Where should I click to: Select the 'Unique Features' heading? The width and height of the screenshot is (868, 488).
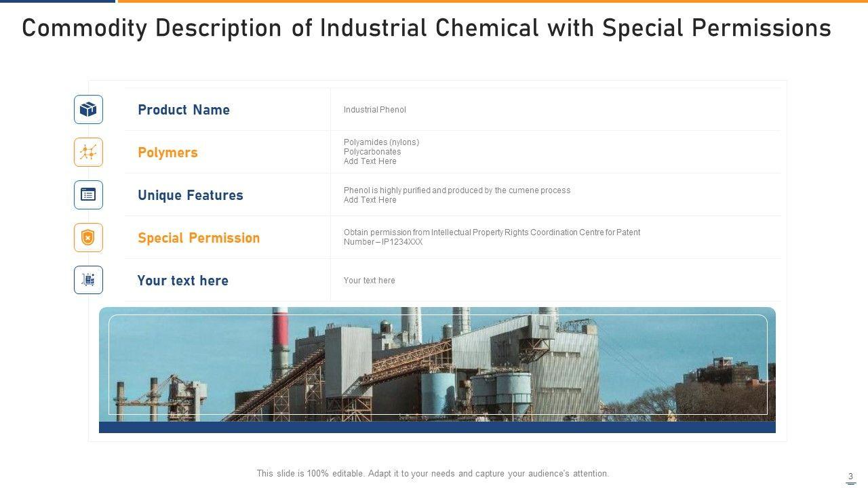(191, 195)
